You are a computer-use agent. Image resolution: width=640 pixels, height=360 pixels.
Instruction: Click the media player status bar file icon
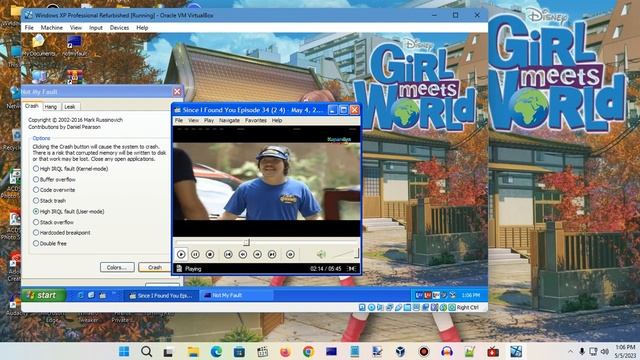tap(179, 269)
